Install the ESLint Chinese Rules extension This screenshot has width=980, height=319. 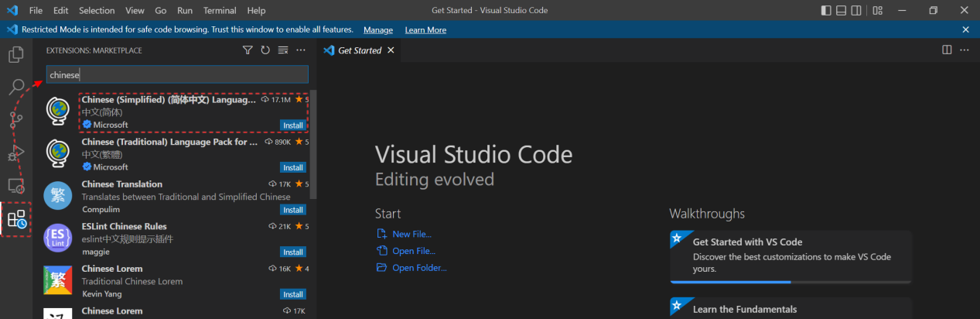click(293, 252)
